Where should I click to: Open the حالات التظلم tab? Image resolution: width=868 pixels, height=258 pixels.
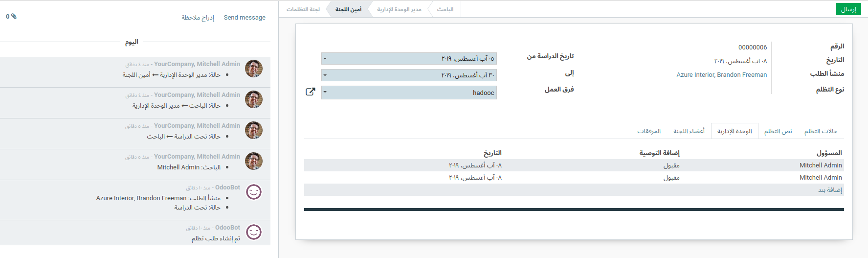[821, 131]
